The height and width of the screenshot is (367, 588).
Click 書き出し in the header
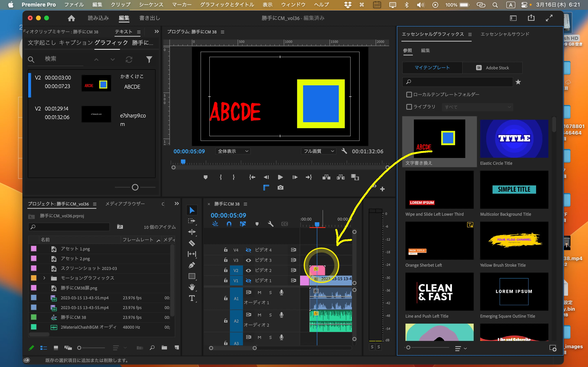(x=149, y=18)
